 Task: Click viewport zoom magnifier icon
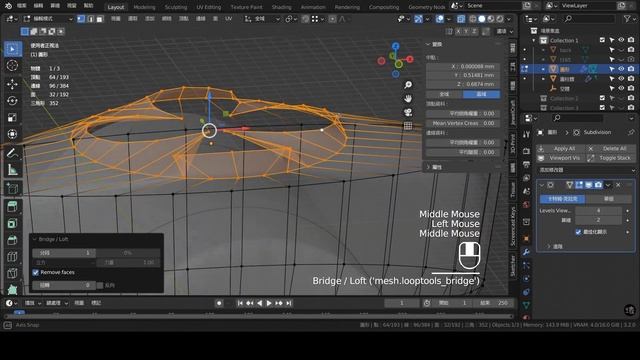408,85
